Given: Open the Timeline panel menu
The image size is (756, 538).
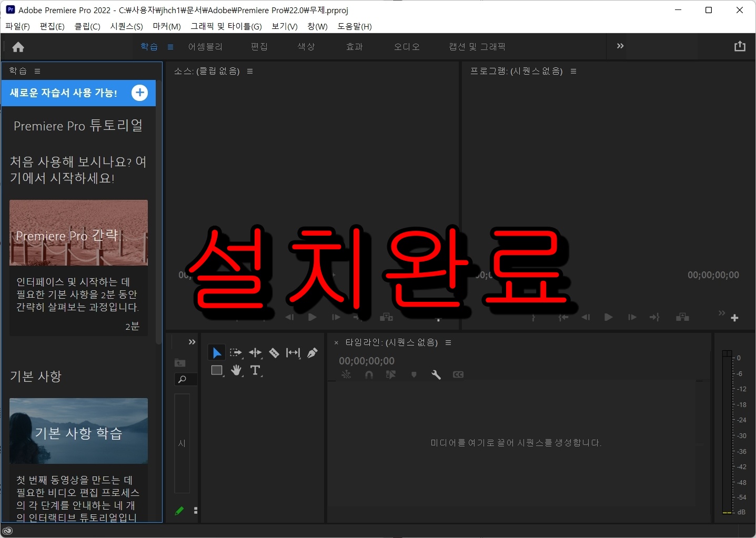Looking at the screenshot, I should pyautogui.click(x=448, y=342).
